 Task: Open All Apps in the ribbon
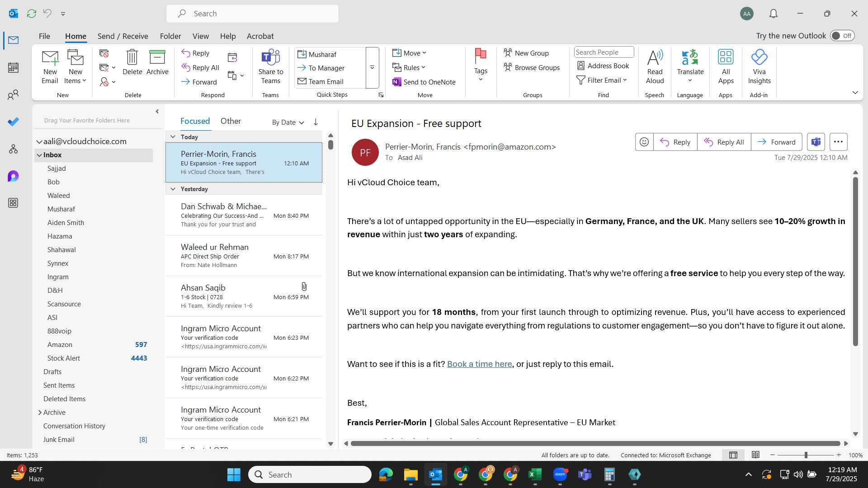tap(726, 67)
